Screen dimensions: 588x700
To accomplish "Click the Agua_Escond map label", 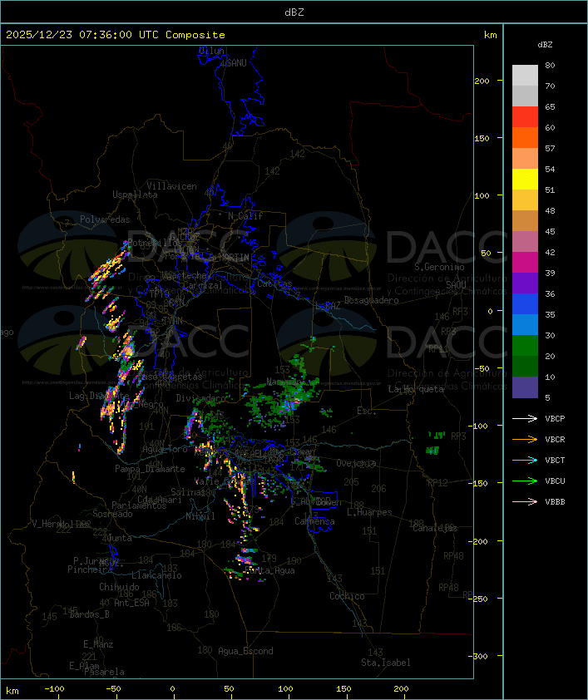I will coord(245,651).
